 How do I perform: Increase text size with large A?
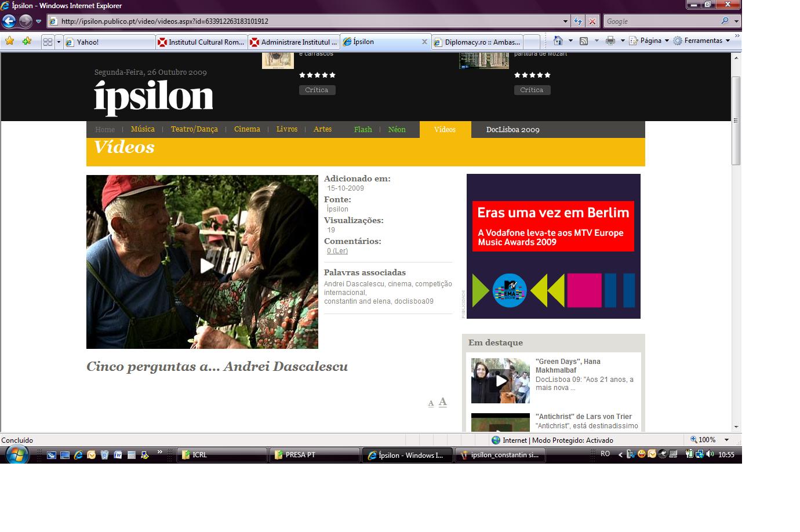[x=442, y=402]
